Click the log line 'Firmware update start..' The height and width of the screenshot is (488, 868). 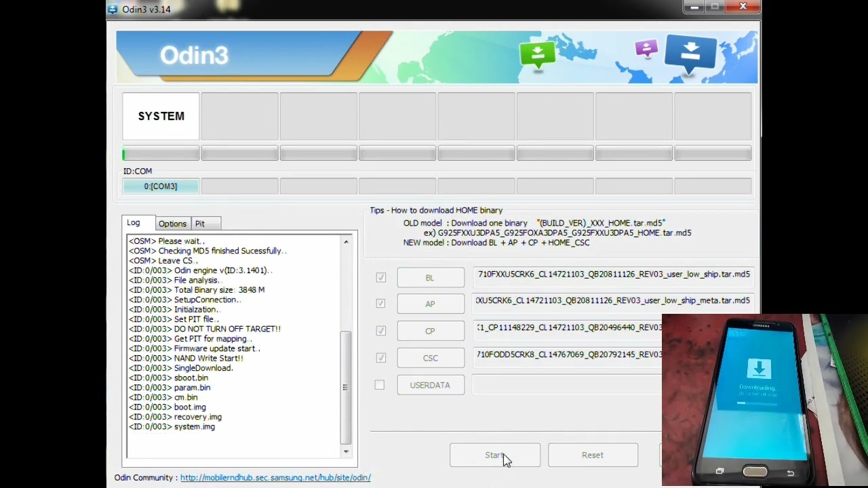coord(195,348)
